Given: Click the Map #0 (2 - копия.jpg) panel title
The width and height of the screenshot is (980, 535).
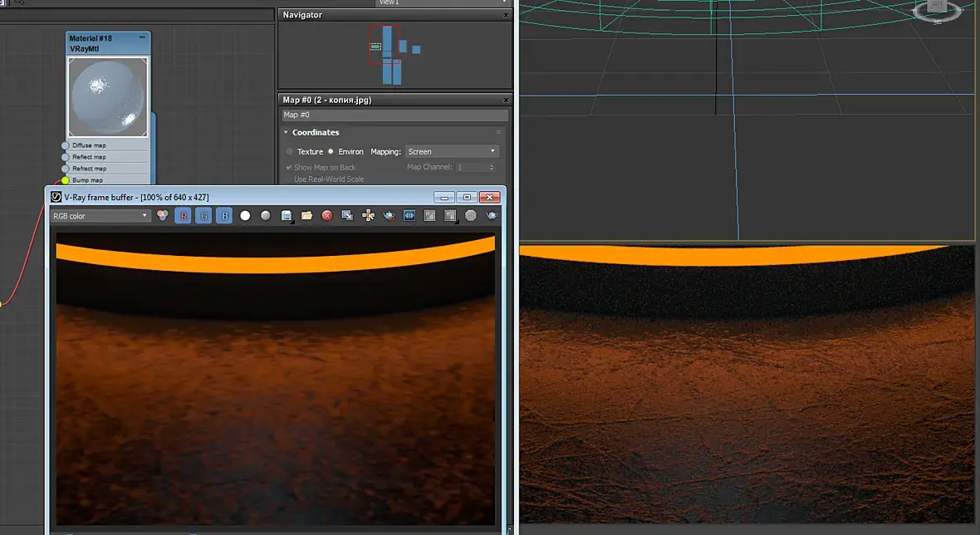Looking at the screenshot, I should click(327, 100).
